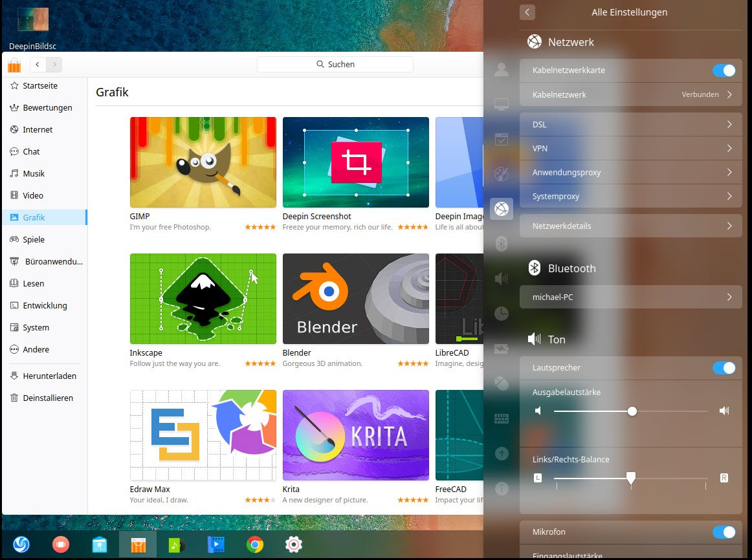Screen dimensions: 752x560
Task: Open the GIMP app thumbnail
Action: 203,162
